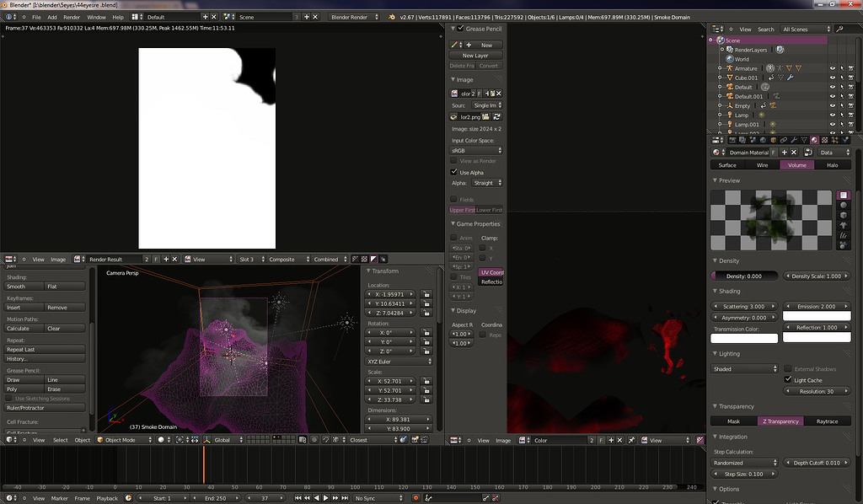Click the Smooth shading button
The width and height of the screenshot is (863, 504).
tap(24, 286)
